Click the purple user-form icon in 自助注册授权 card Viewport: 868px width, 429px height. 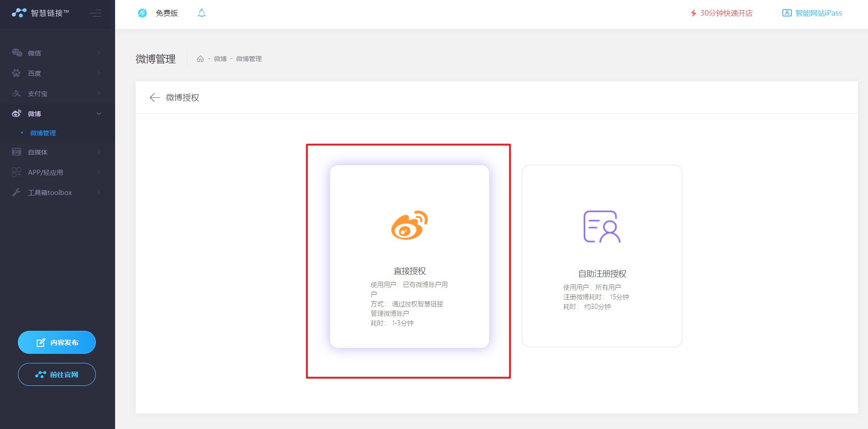602,226
